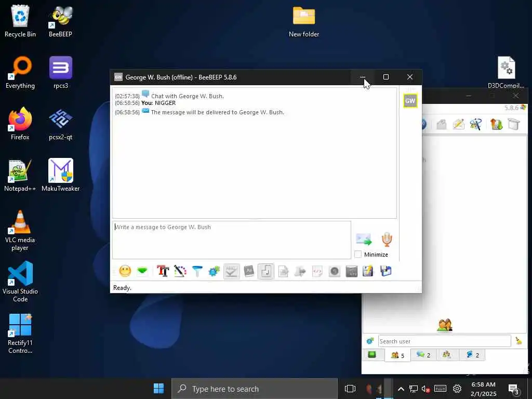Select the BeeBEEP desktop shortcut
532x399 pixels.
60,21
